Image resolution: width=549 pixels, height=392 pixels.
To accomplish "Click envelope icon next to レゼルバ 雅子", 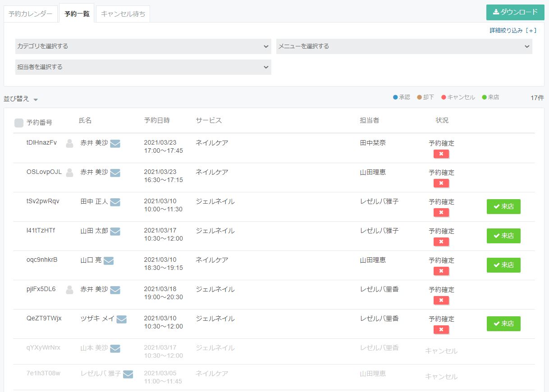I will point(128,374).
